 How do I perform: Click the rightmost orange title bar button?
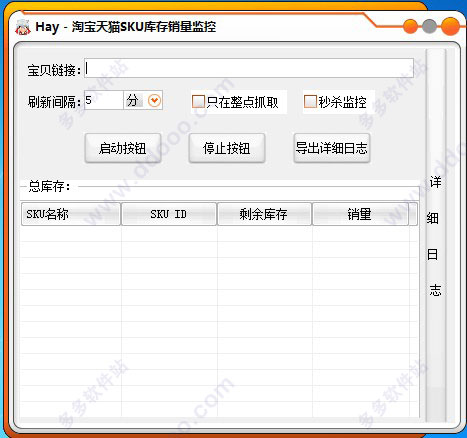pyautogui.click(x=450, y=26)
